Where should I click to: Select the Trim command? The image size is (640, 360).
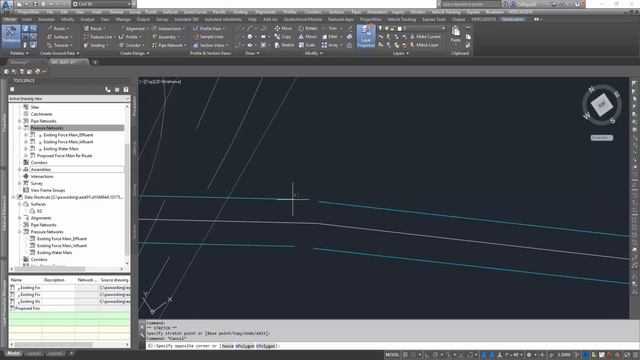[x=331, y=28]
